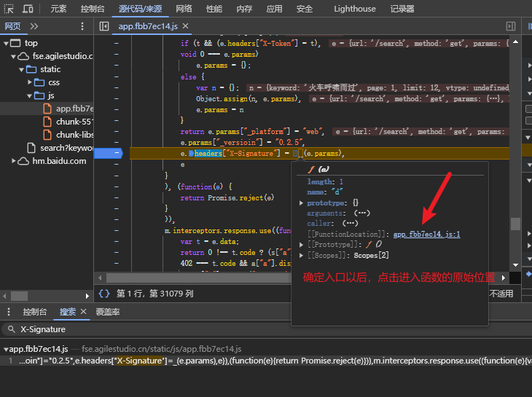Switch to the 网络 panel tab
This screenshot has width=532, height=397.
click(184, 9)
